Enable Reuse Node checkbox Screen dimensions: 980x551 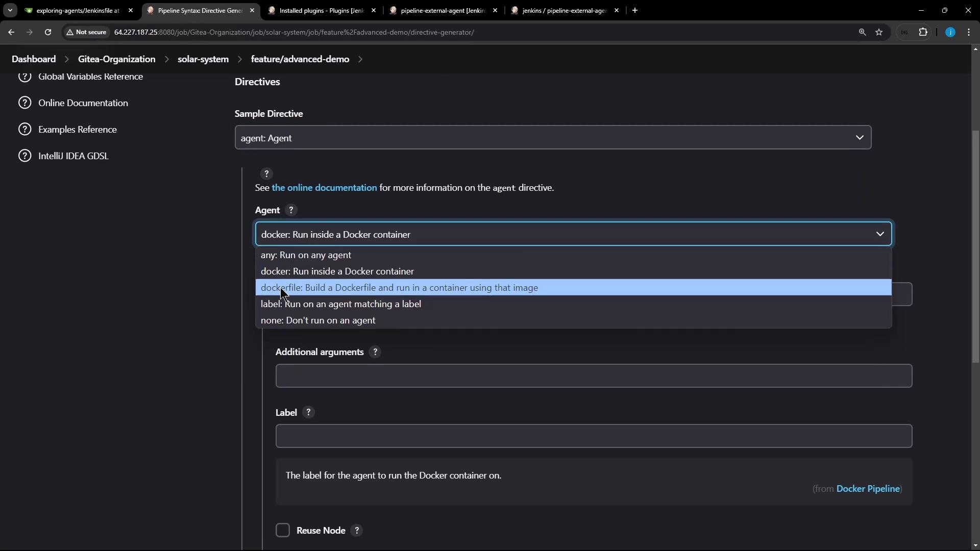pyautogui.click(x=283, y=531)
